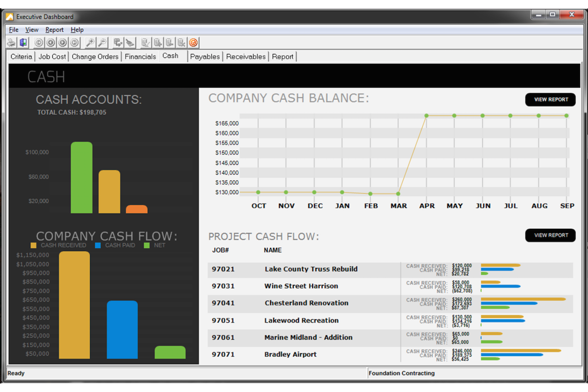Select job 97021 Lake County Truss Rebuild
The image size is (588, 392).
click(x=390, y=269)
